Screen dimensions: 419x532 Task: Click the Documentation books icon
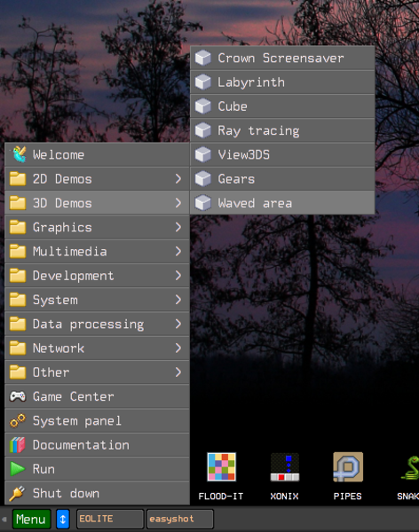(18, 445)
